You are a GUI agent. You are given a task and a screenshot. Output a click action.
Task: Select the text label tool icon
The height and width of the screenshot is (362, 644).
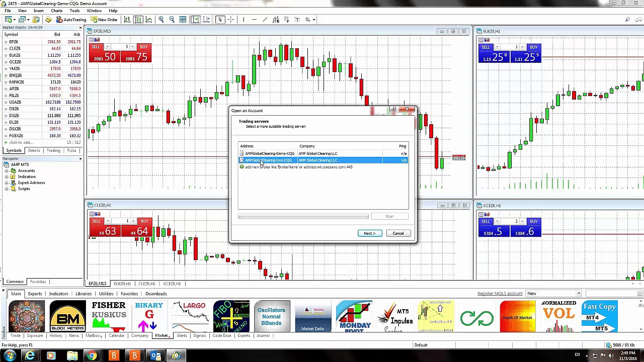pyautogui.click(x=297, y=20)
